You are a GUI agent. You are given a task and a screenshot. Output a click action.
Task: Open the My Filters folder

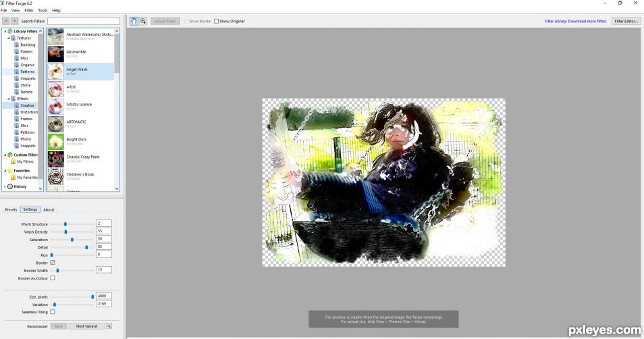point(22,162)
